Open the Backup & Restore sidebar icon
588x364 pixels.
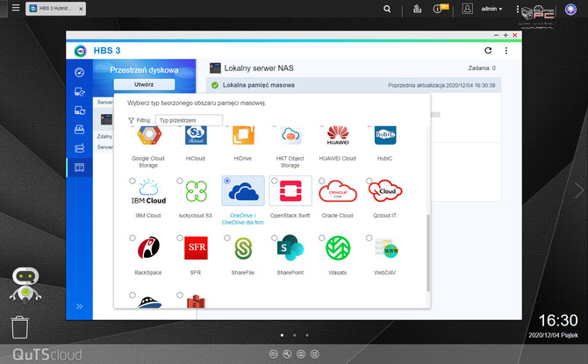[79, 91]
